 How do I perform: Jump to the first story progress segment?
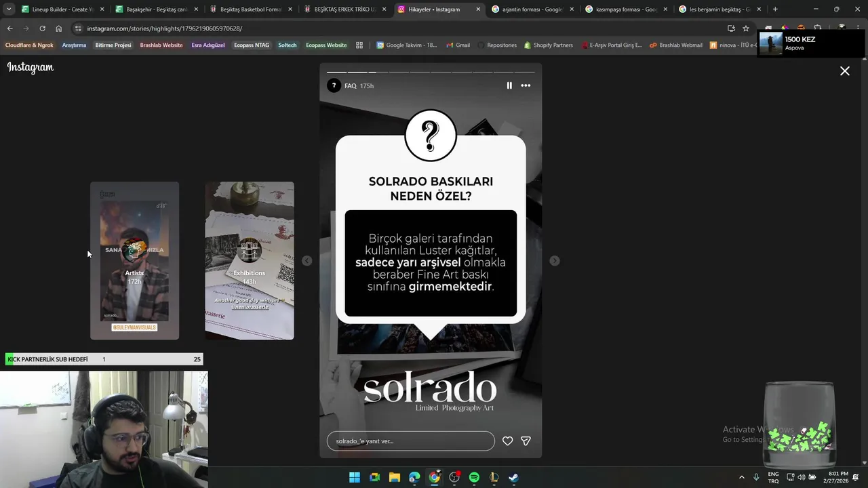pyautogui.click(x=336, y=72)
